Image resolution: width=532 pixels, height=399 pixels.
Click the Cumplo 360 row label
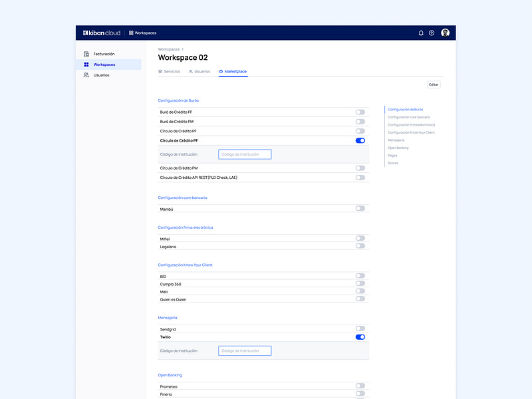pyautogui.click(x=170, y=285)
